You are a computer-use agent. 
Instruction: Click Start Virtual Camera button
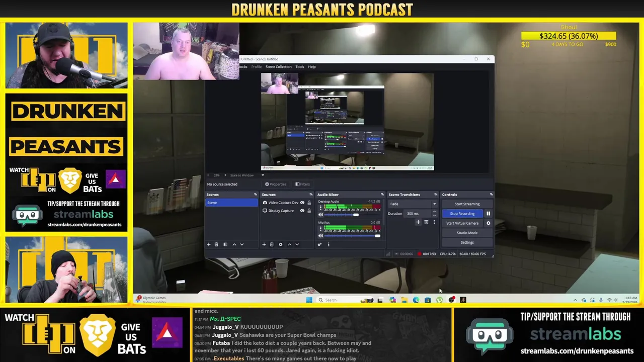coord(462,223)
